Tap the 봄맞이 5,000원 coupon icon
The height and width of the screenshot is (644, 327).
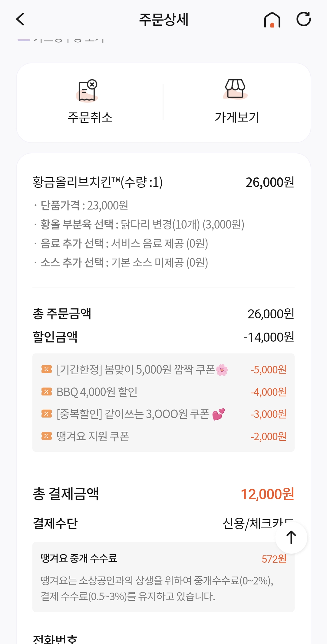46,369
